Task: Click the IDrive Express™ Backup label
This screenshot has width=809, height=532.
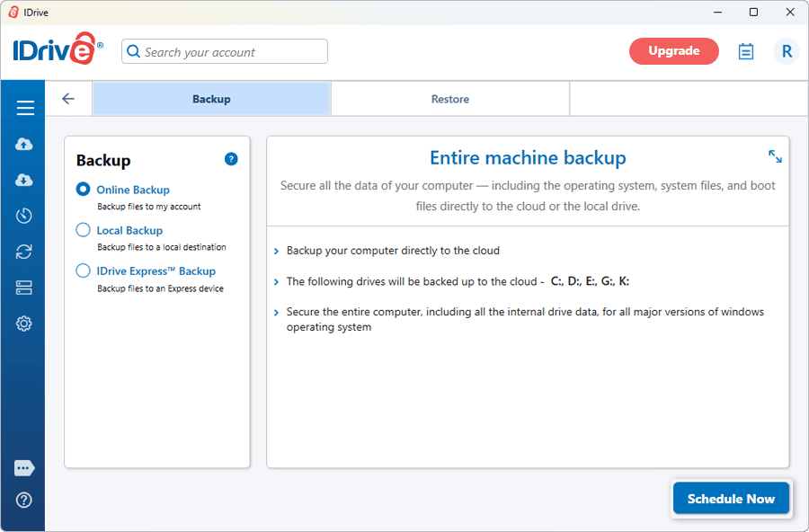Action: [x=156, y=270]
